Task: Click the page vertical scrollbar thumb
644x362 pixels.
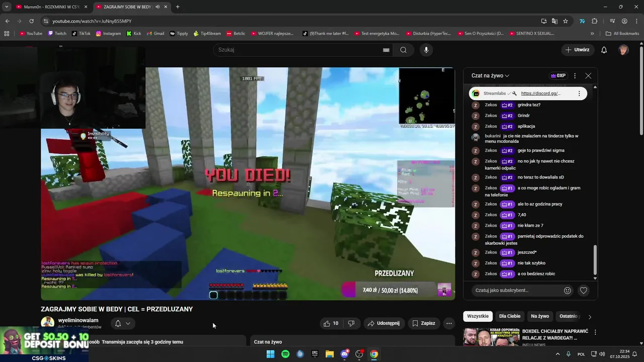Action: (641, 92)
